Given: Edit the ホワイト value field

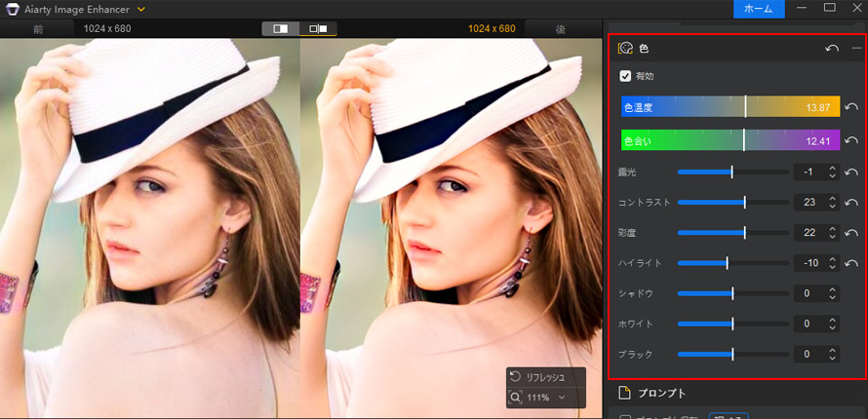Looking at the screenshot, I should [809, 324].
